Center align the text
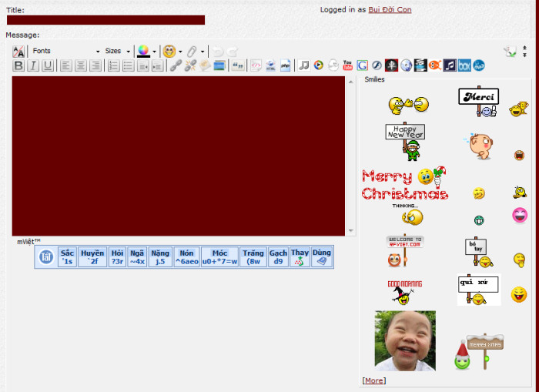Screen dimensions: 539x392 coord(80,65)
